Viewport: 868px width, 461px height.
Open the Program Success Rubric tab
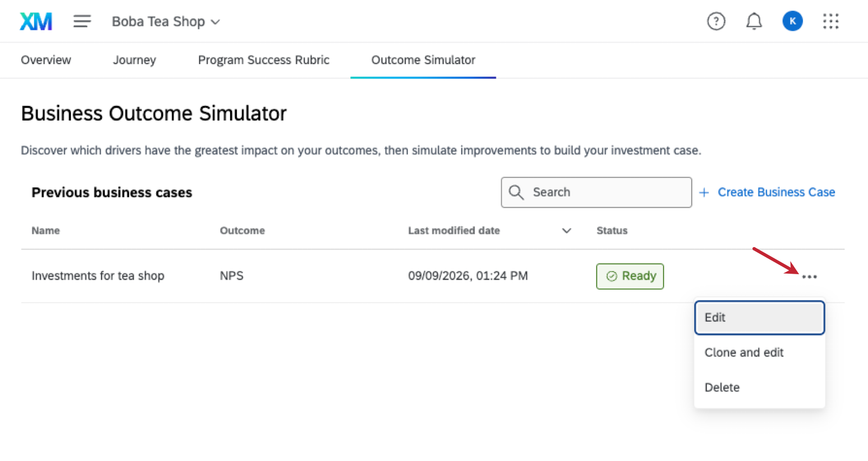(x=264, y=60)
